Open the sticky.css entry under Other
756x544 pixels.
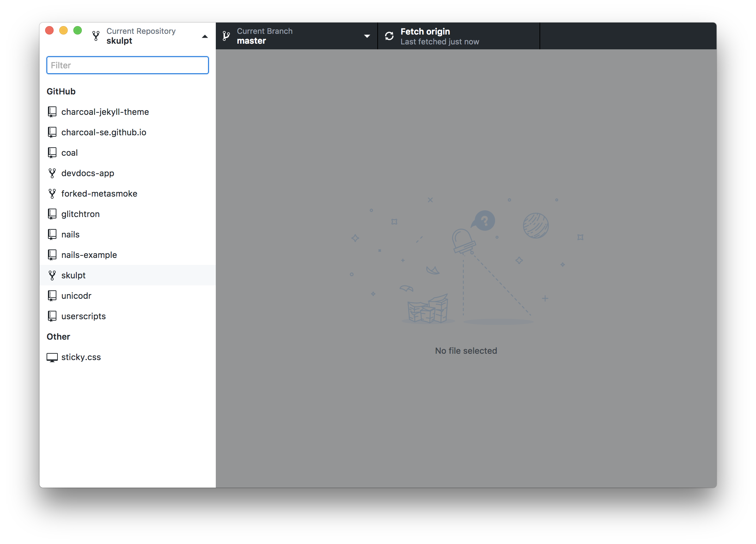[81, 357]
